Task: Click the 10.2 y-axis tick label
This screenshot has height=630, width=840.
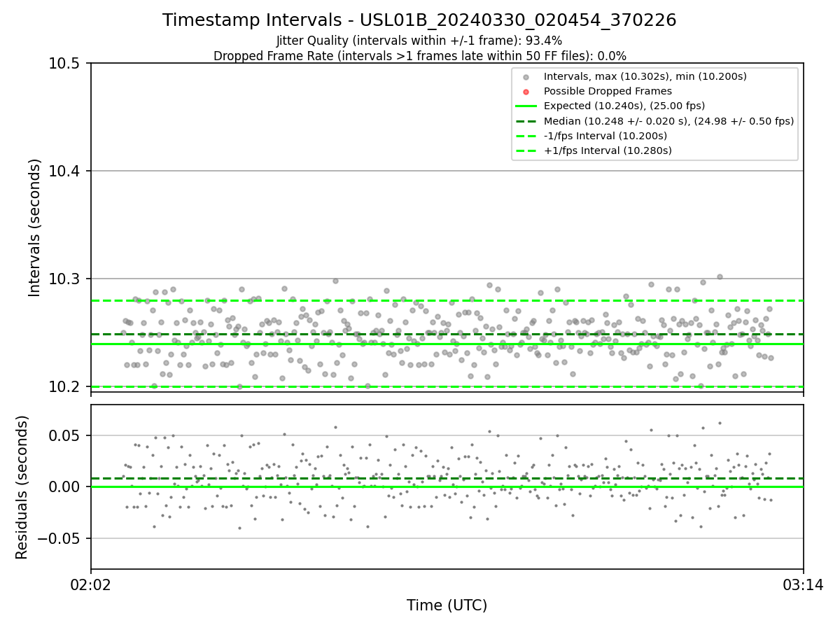Action: coord(66,387)
